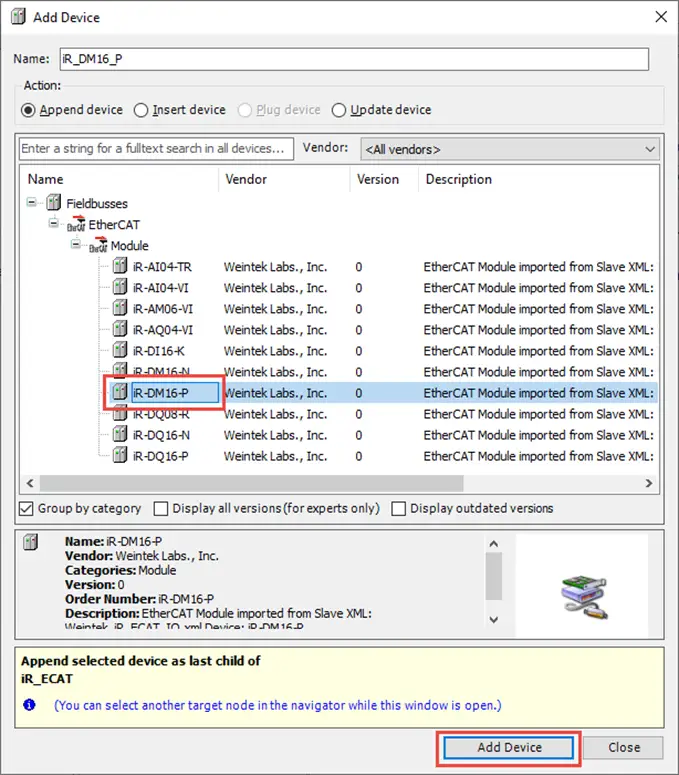Viewport: 679px width, 775px height.
Task: Select the iR-DQ16-P device row
Action: click(x=339, y=456)
